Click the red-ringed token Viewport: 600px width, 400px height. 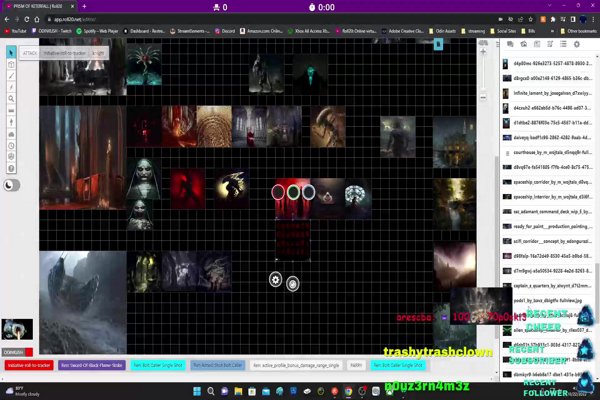(x=278, y=192)
